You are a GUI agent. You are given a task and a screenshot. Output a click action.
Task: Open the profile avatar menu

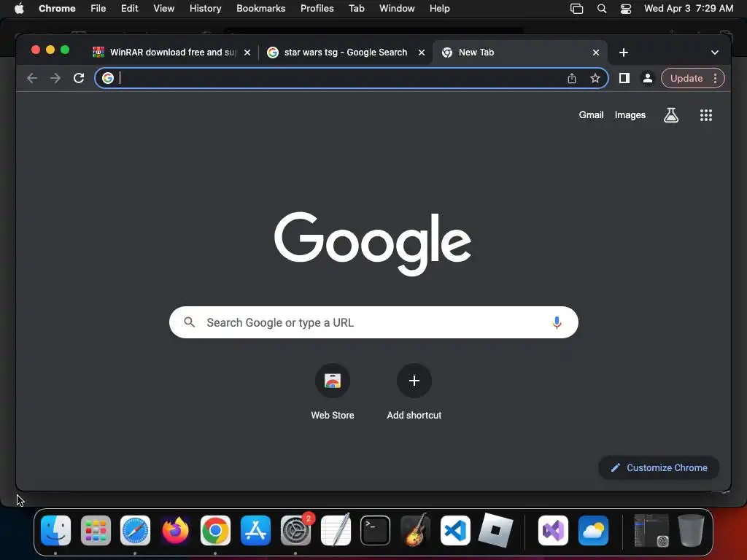[648, 78]
